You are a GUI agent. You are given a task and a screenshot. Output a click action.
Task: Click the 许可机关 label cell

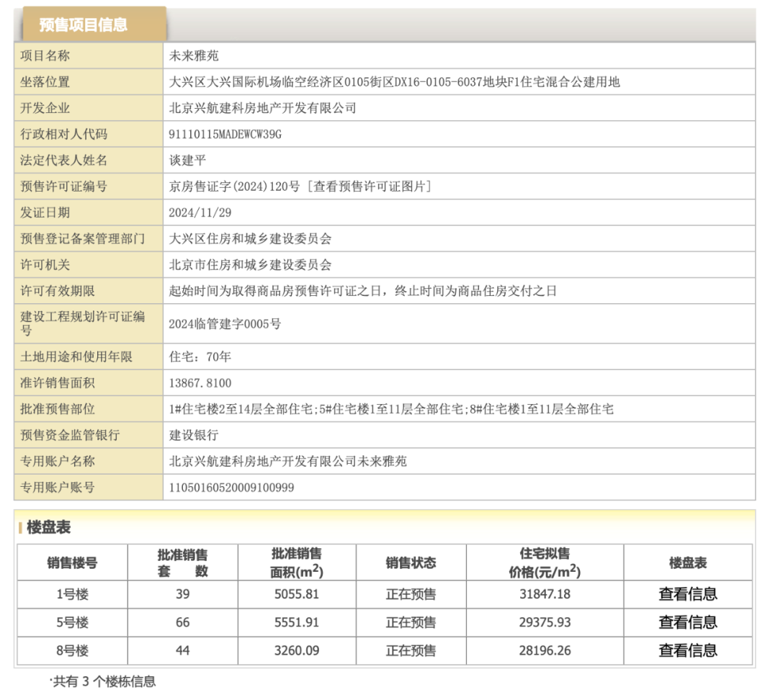pyautogui.click(x=89, y=265)
